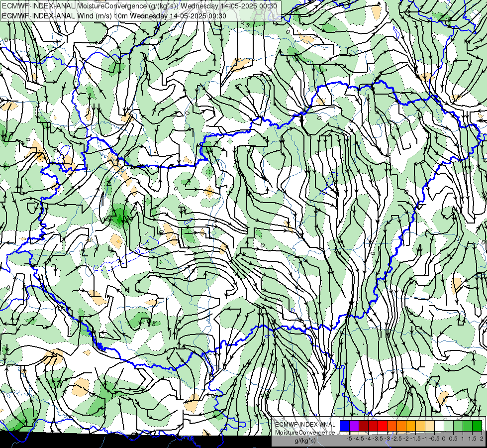This screenshot has width=487, height=448.
Task: Click the -0.5 tick label on the scale
Action: coord(434,439)
